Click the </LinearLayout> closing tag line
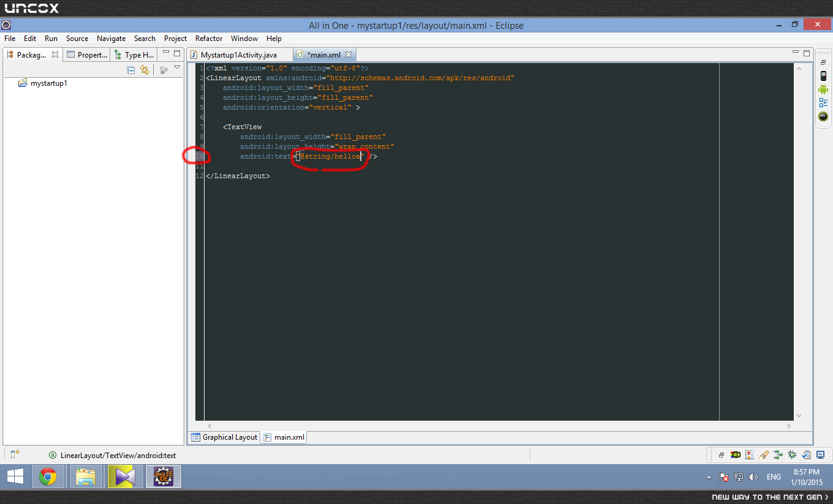The height and width of the screenshot is (504, 833). (238, 176)
